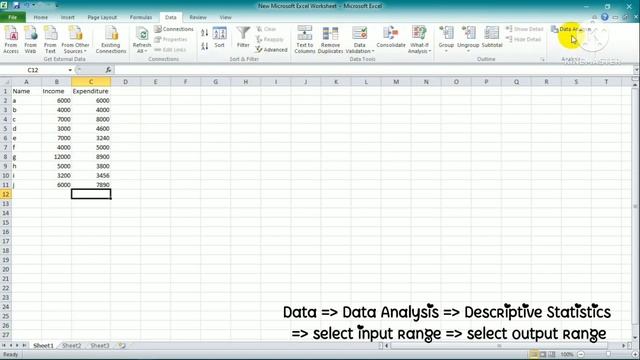Switch to the Page Layout tab
Image resolution: width=640 pixels, height=360 pixels.
[102, 17]
